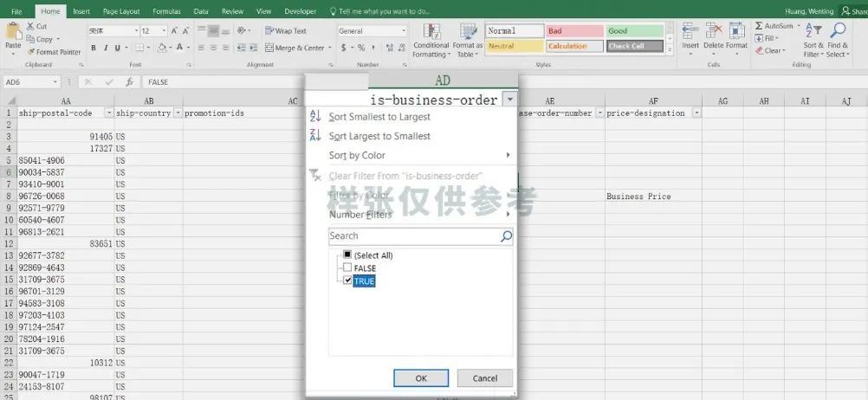
Task: Select the Wrap Text icon
Action: pos(269,31)
